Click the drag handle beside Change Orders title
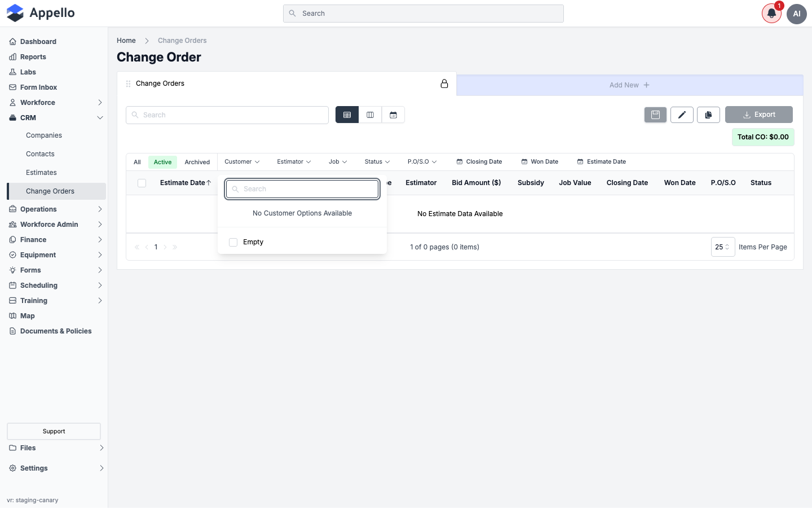 (x=129, y=84)
